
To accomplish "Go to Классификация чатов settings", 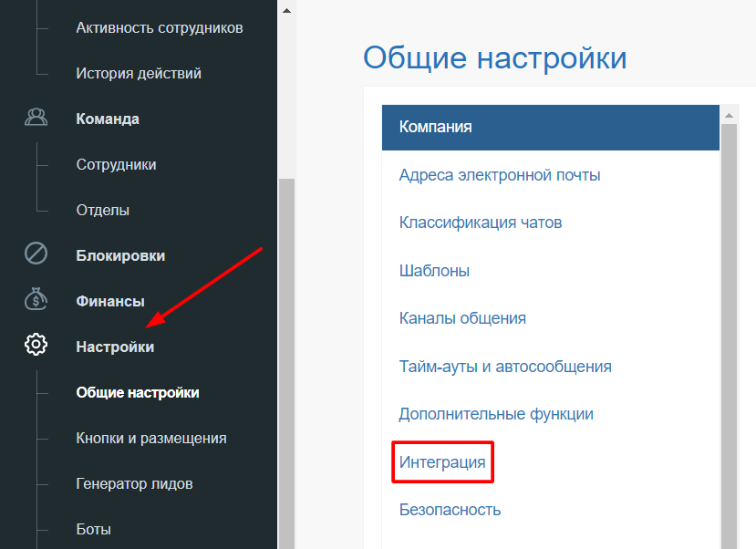I will [x=480, y=222].
